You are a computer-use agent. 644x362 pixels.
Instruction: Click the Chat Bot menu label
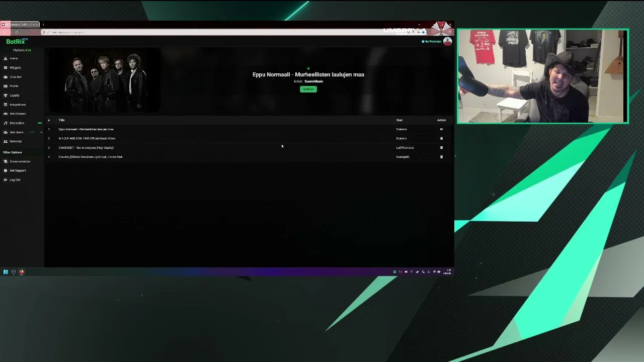point(16,77)
